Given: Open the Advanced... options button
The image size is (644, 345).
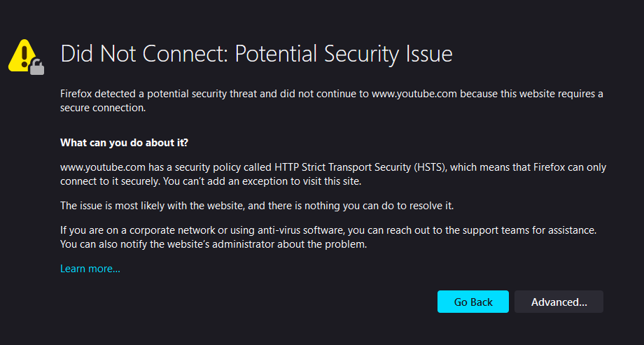Looking at the screenshot, I should (559, 302).
